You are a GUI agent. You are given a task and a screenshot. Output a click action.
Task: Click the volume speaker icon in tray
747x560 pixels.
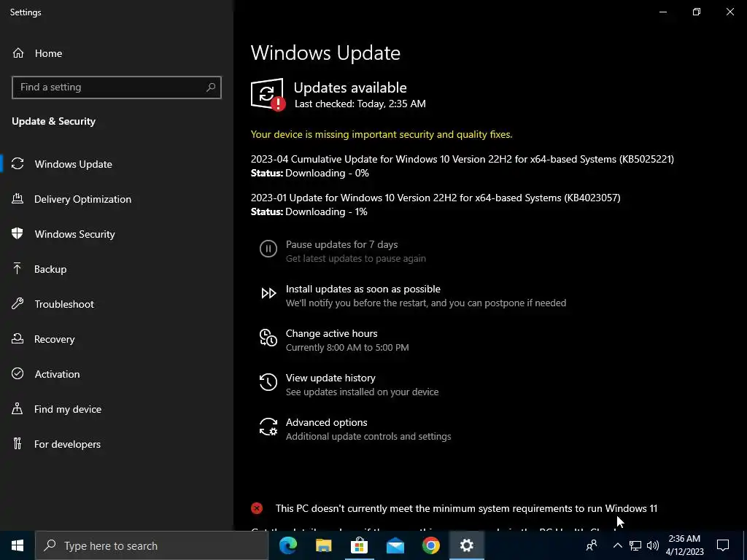[653, 545]
